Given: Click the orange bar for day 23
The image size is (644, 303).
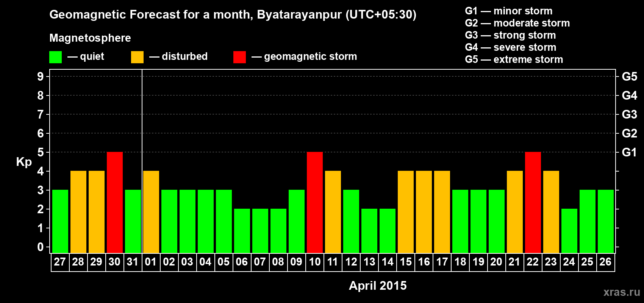Looking at the screenshot, I should click(551, 212).
